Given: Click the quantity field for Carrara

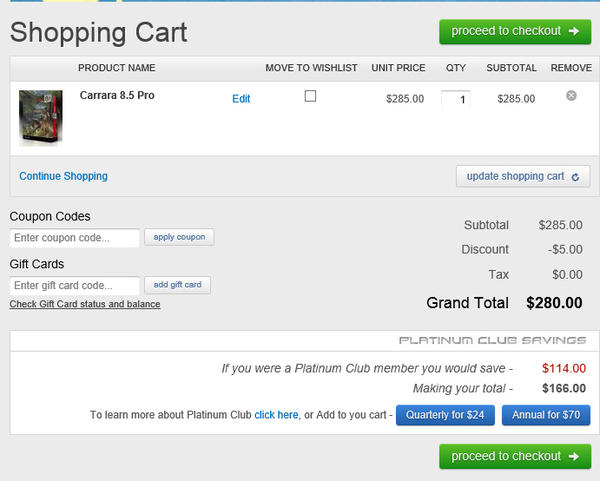Looking at the screenshot, I should coord(456,99).
